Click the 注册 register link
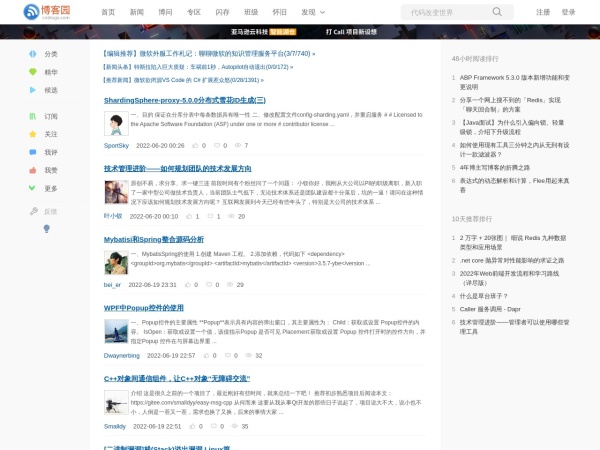The image size is (600, 450). click(x=543, y=12)
